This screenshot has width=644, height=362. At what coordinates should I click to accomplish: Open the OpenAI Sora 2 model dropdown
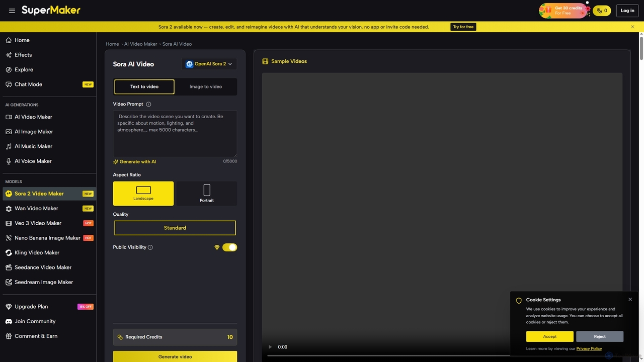[209, 64]
